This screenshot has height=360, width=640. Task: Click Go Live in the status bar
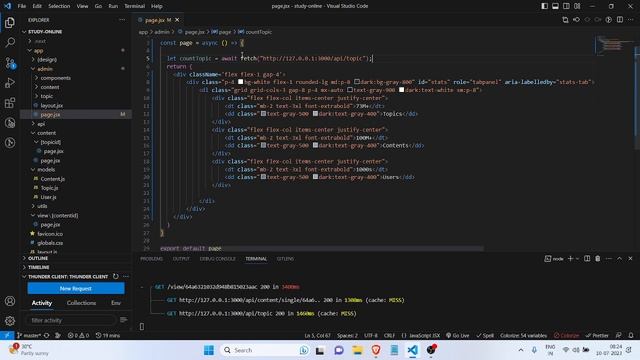[458, 335]
